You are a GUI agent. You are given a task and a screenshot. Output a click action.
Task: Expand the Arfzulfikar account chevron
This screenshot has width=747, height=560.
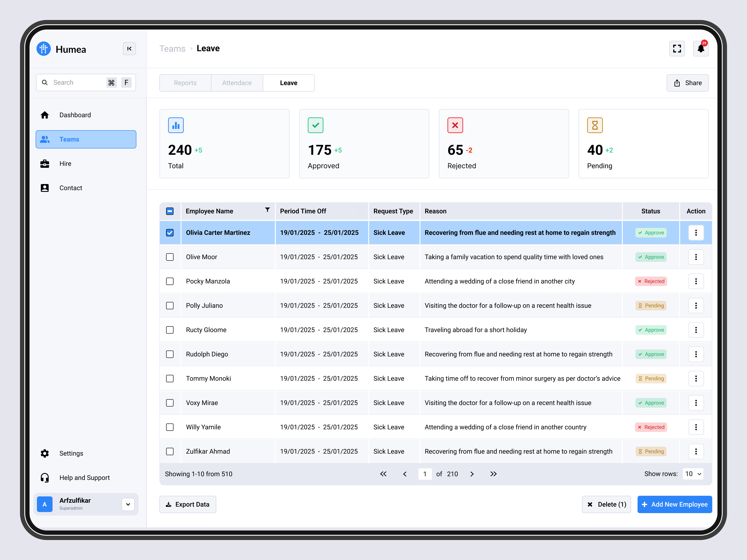pos(128,504)
